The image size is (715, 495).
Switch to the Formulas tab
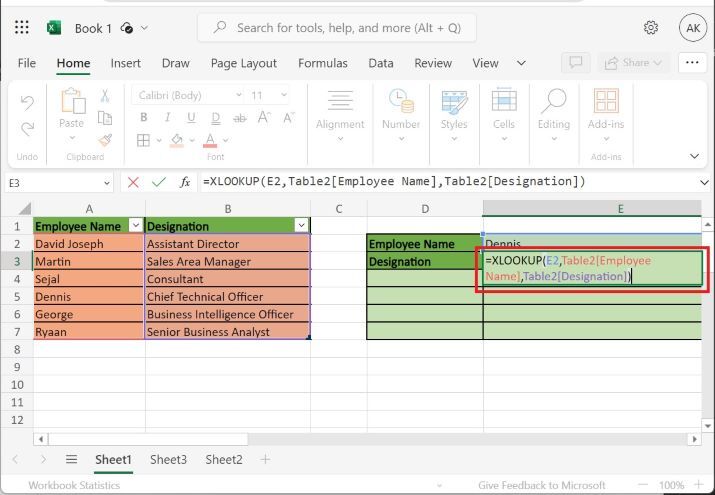pyautogui.click(x=323, y=63)
